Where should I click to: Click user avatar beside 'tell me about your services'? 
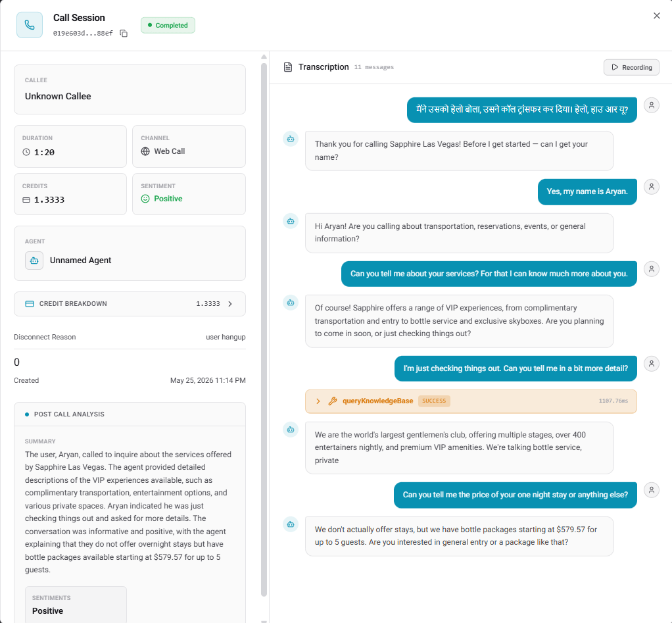pos(652,269)
